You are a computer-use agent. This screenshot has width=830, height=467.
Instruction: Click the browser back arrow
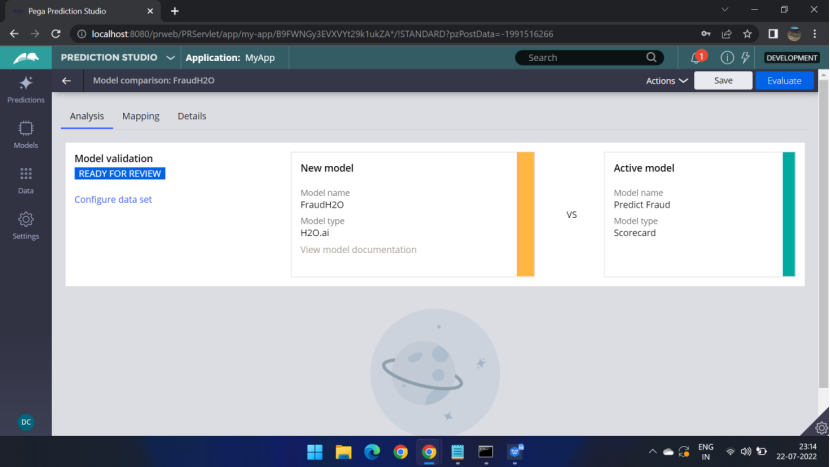pos(14,34)
